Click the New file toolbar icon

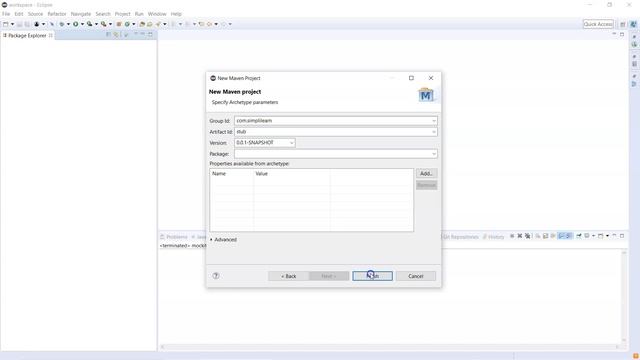click(x=6, y=24)
